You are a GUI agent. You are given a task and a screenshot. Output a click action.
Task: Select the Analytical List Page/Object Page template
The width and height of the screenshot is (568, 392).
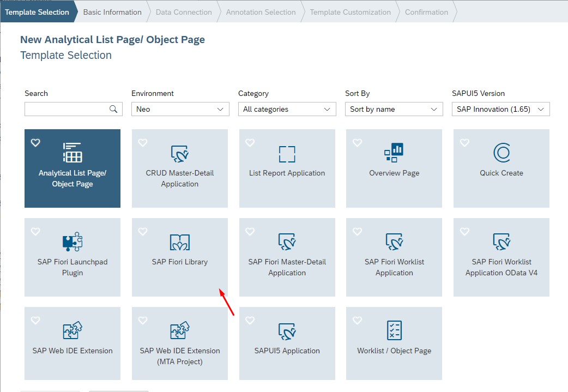(72, 168)
